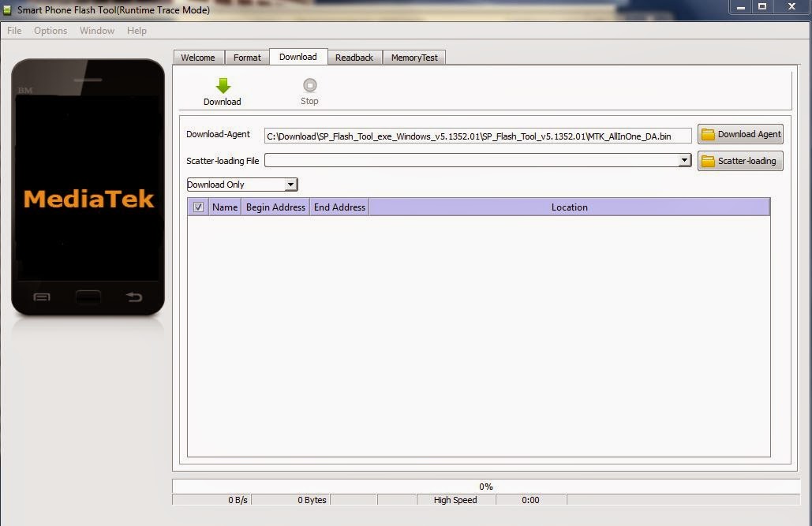Expand the Scatter-loading File dropdown arrow
The height and width of the screenshot is (526, 812).
(685, 160)
